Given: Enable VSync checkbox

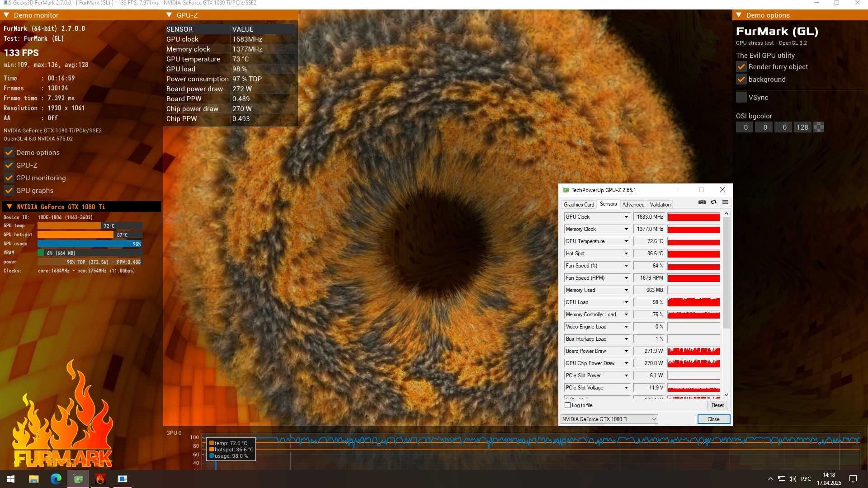Looking at the screenshot, I should click(741, 98).
